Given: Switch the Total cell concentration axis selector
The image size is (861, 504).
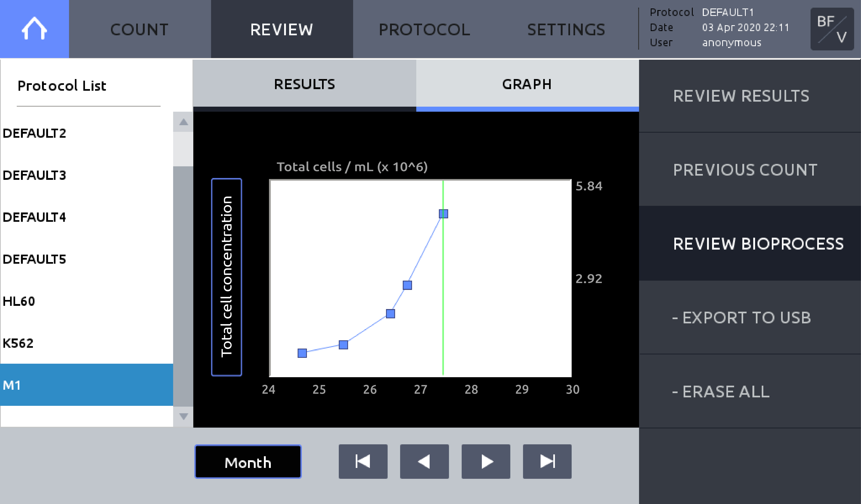Looking at the screenshot, I should click(227, 277).
